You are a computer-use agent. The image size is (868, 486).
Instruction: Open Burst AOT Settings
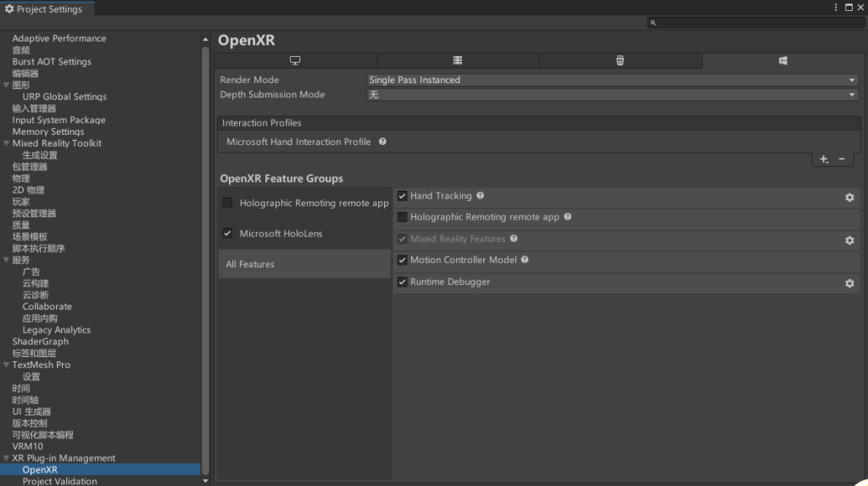(52, 62)
